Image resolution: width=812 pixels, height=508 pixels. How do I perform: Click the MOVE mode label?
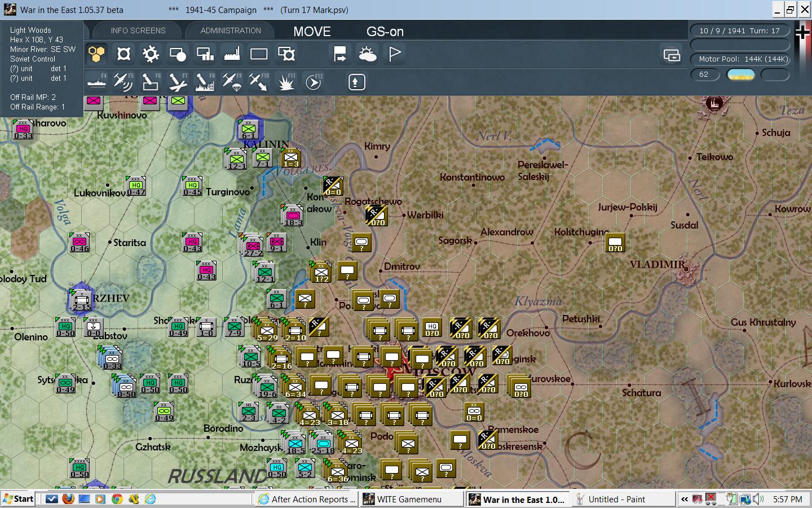[x=312, y=32]
